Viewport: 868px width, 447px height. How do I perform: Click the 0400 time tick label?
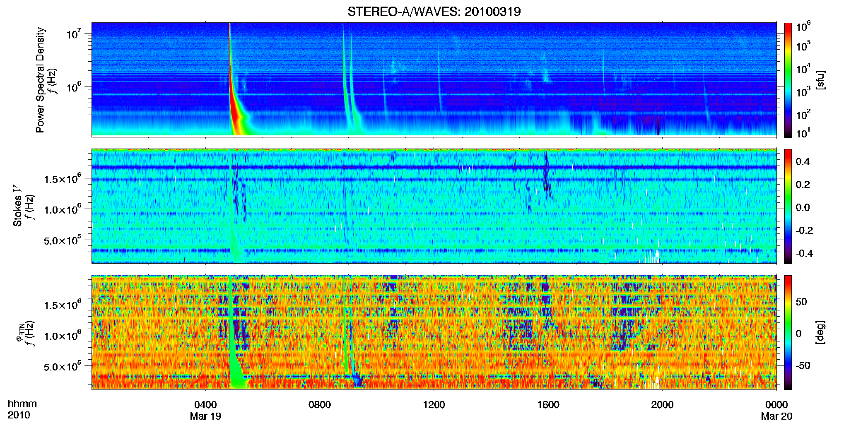(x=205, y=404)
